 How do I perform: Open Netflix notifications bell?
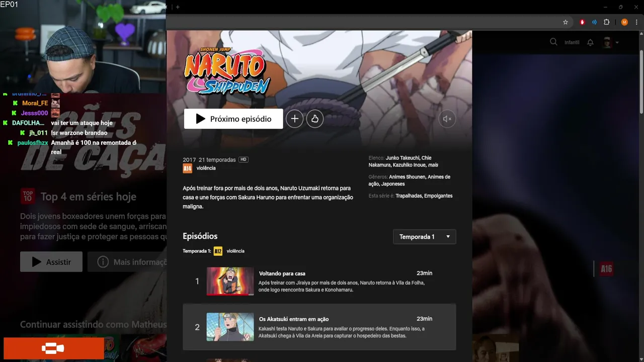[590, 42]
